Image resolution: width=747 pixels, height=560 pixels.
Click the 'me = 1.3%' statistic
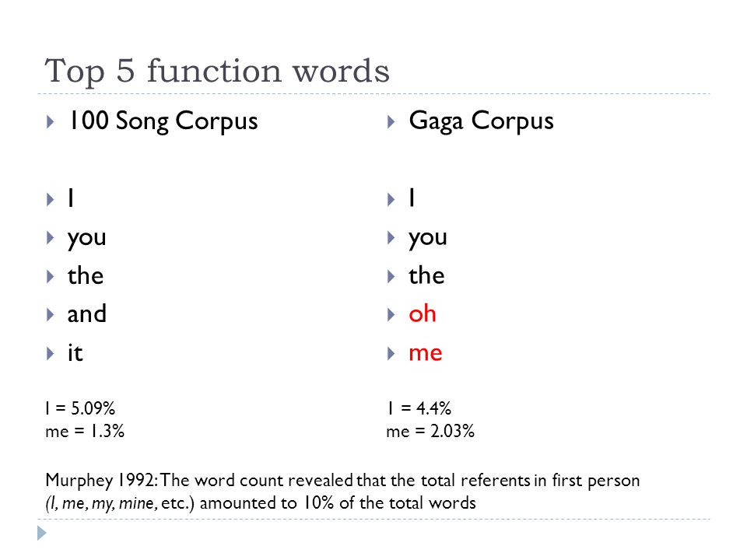pos(85,431)
